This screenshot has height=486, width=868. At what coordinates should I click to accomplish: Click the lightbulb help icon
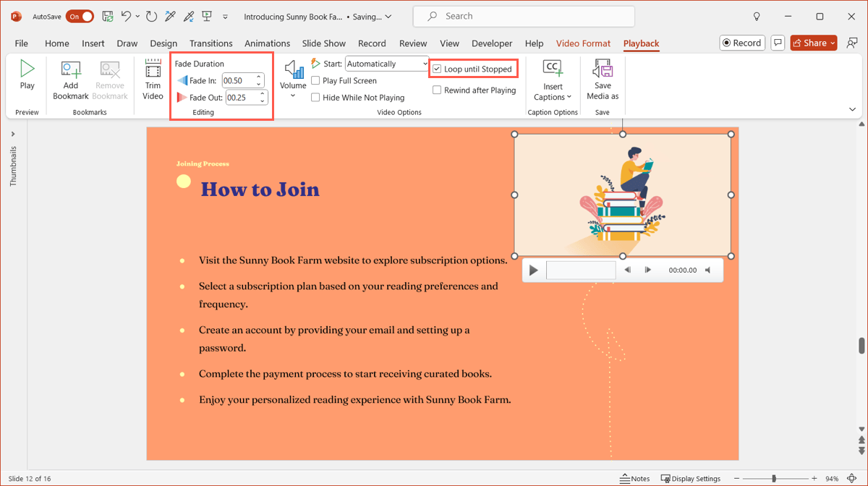point(757,16)
